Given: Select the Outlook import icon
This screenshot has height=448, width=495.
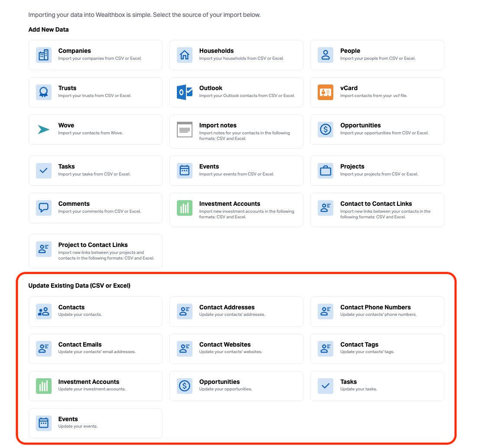Looking at the screenshot, I should pos(184,92).
